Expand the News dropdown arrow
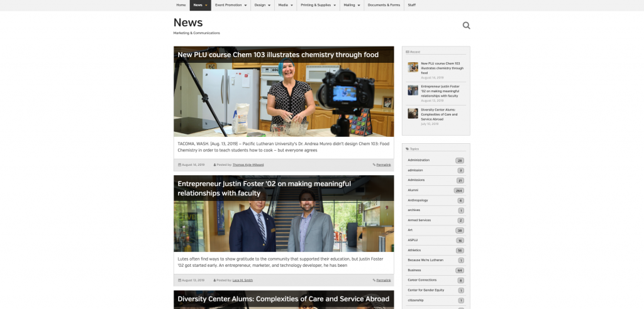The height and width of the screenshot is (309, 644). tap(206, 5)
